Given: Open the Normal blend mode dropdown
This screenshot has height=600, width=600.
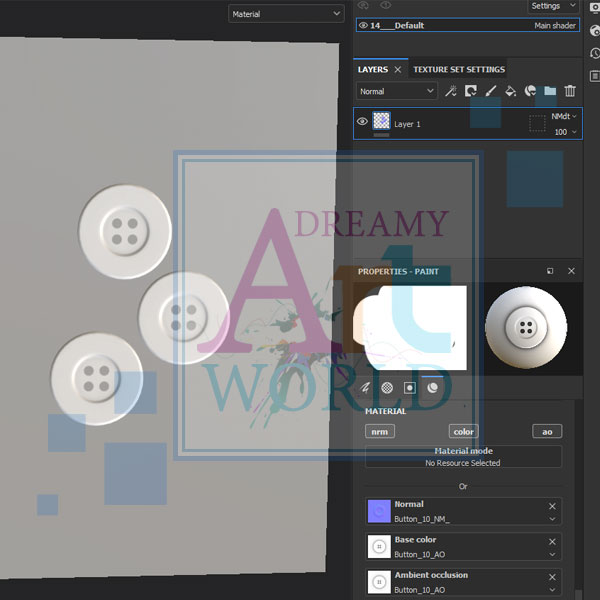Looking at the screenshot, I should pos(397,91).
